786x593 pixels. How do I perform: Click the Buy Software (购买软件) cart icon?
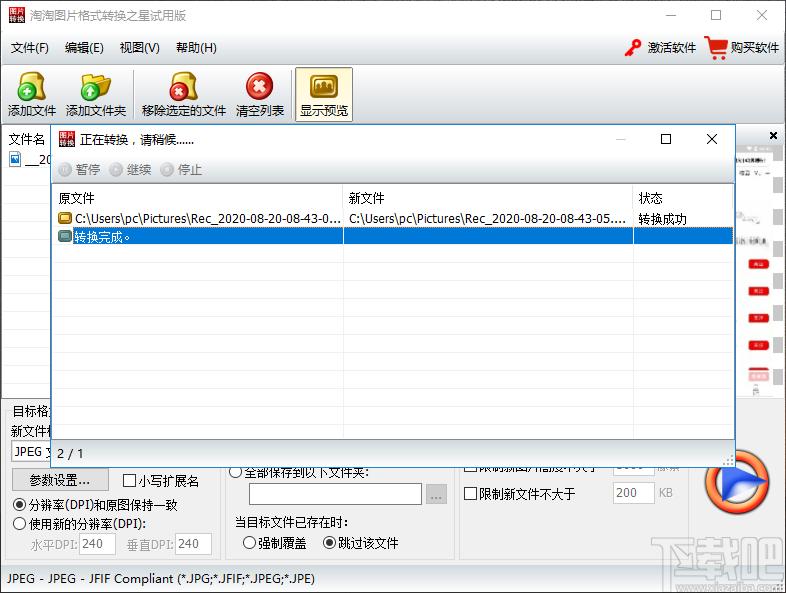(716, 47)
